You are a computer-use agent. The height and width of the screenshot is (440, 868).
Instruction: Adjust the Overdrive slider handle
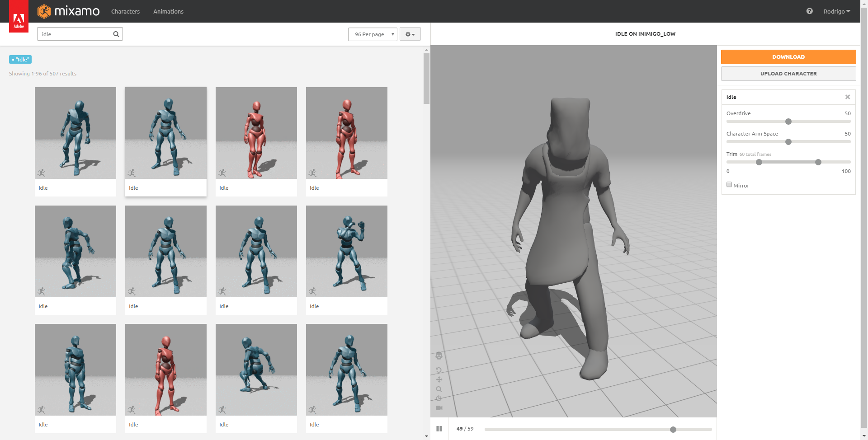point(788,122)
